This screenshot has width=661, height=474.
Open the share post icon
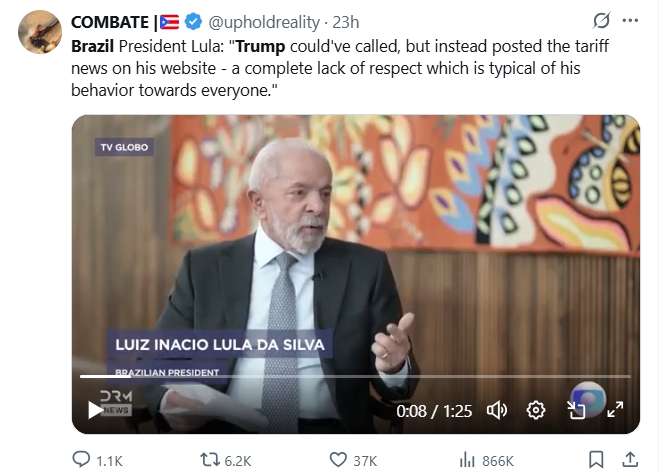pos(630,459)
